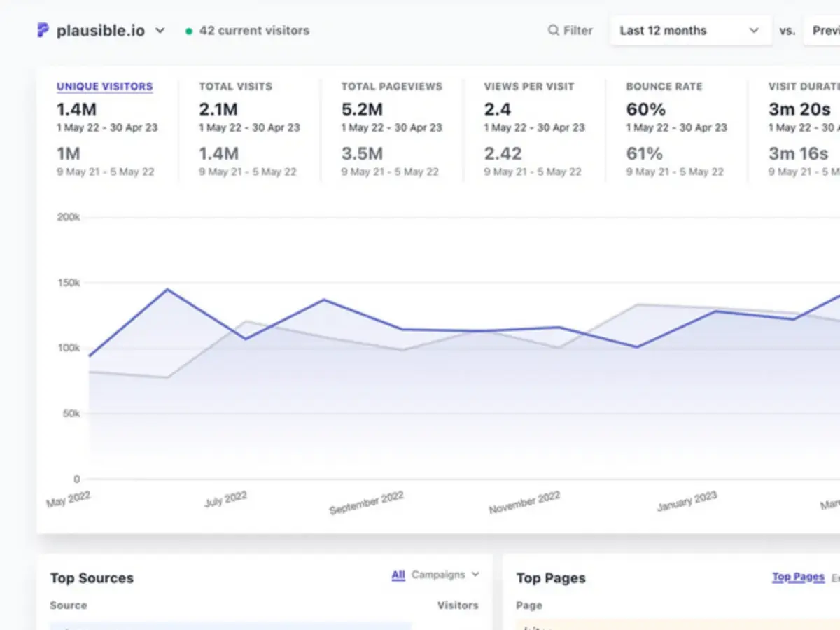Click the January 2023 x-axis label

coord(687,501)
